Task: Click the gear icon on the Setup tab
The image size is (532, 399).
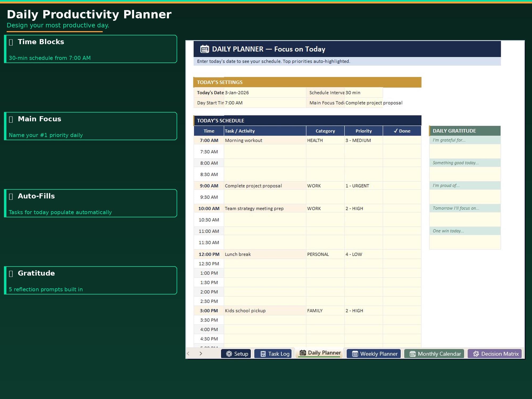Action: 229,354
